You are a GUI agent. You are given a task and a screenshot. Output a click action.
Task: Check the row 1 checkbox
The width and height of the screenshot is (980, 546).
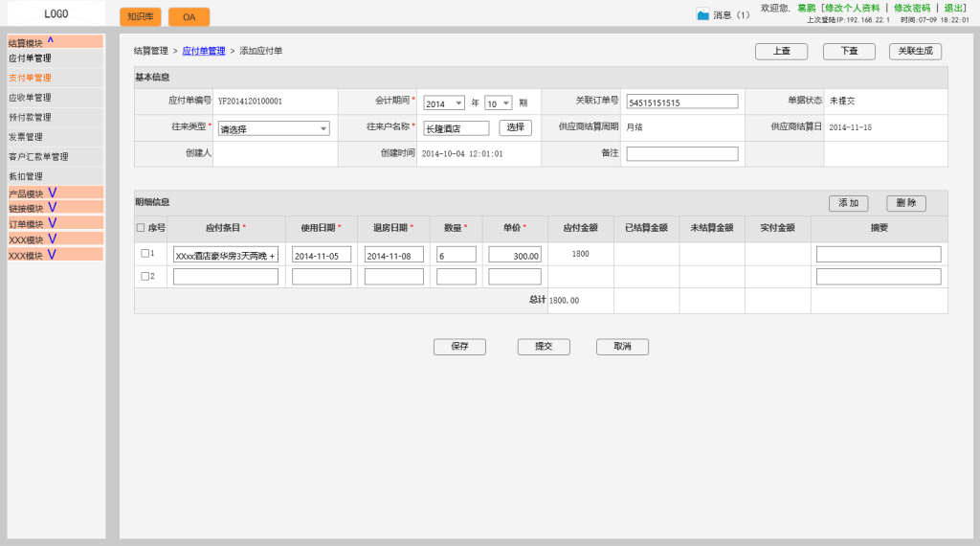click(x=145, y=254)
